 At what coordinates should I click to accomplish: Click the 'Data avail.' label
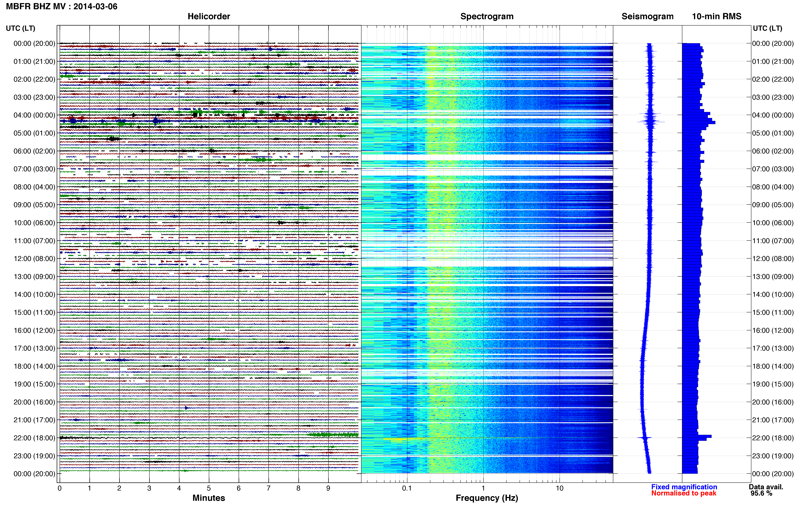coord(766,487)
